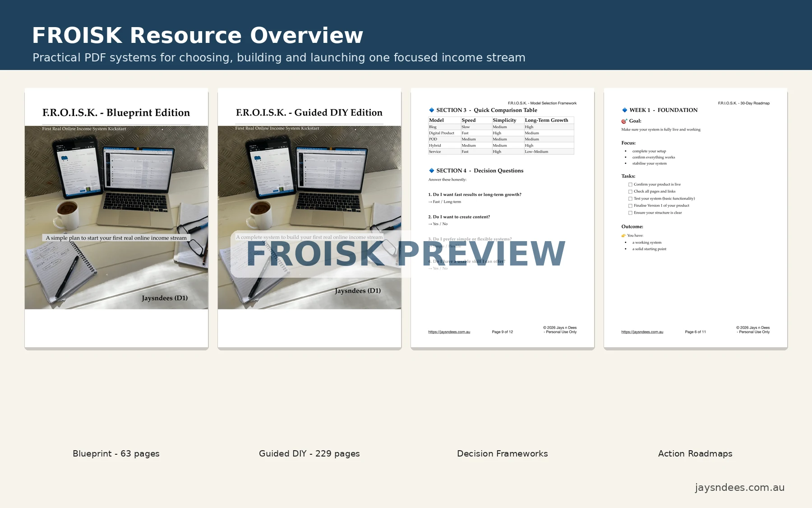
Task: Tick the "Ensure your structure is clear" checkbox
Action: [x=630, y=213]
